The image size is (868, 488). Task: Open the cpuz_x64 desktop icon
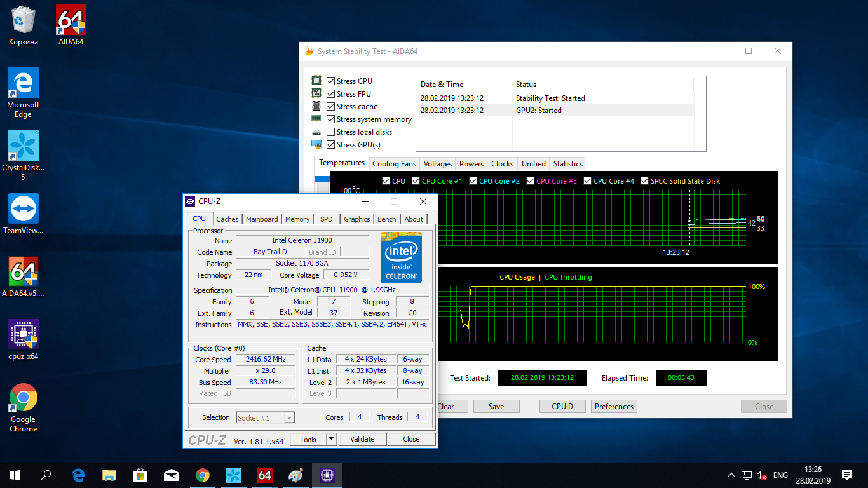24,340
